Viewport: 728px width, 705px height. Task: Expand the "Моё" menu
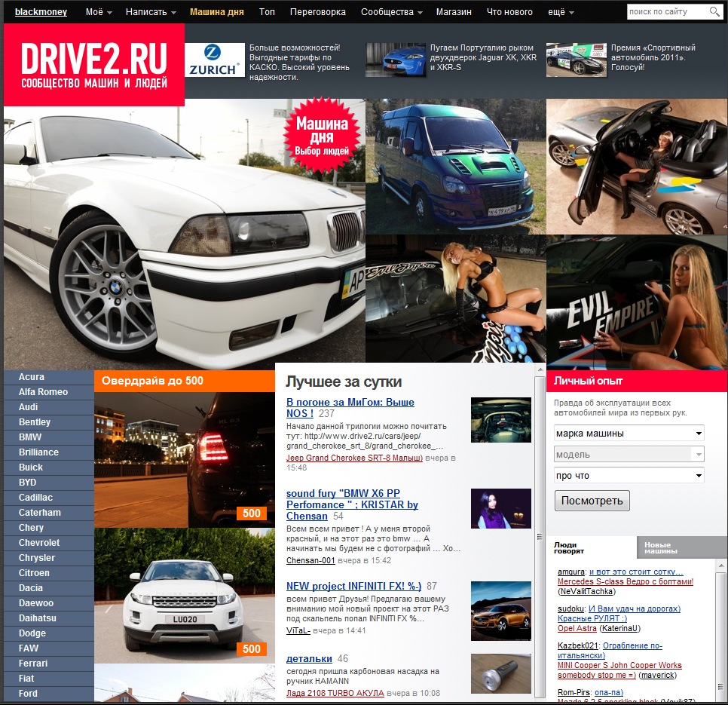click(x=99, y=12)
